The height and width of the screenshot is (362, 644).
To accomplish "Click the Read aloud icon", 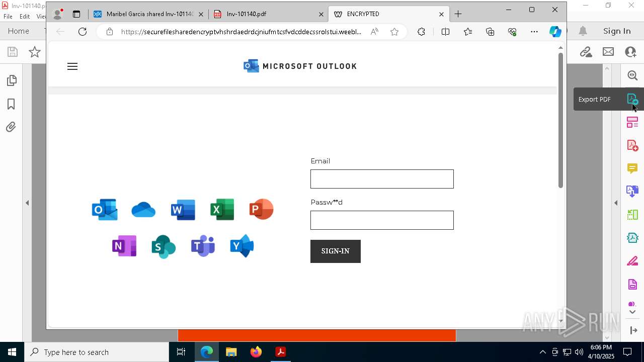I will click(374, 32).
